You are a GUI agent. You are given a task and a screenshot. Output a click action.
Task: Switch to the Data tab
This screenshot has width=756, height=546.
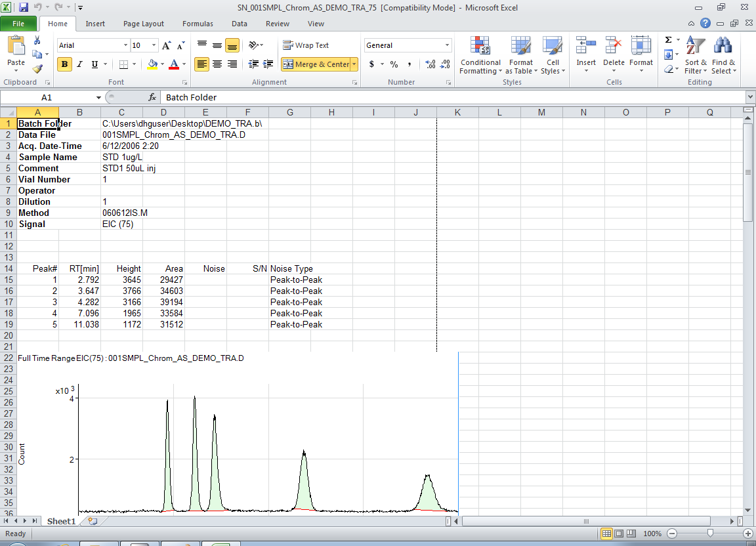pos(239,24)
